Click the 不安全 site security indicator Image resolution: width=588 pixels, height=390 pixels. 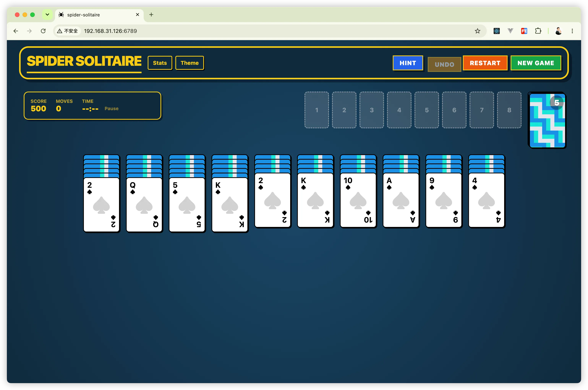coord(68,31)
